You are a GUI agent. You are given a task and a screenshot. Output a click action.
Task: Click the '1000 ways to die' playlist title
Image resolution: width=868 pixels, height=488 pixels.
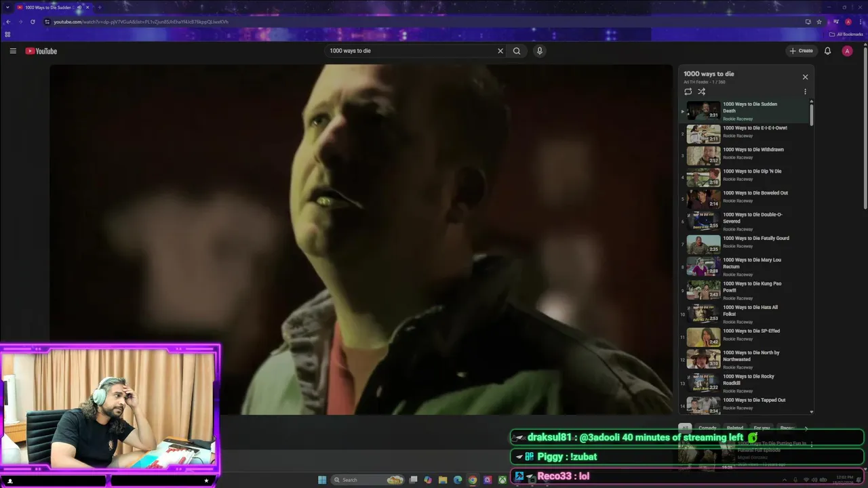[709, 74]
